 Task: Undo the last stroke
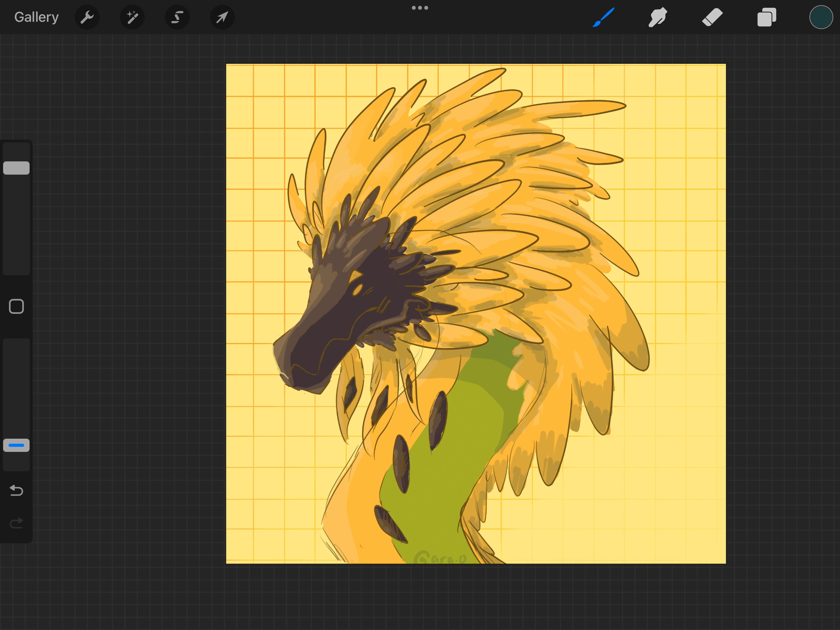[x=16, y=490]
